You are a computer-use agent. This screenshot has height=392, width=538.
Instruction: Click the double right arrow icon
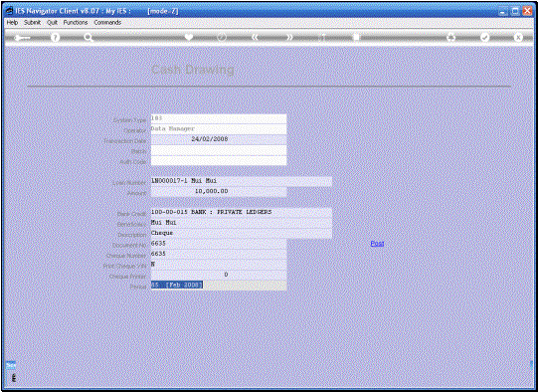pyautogui.click(x=289, y=37)
